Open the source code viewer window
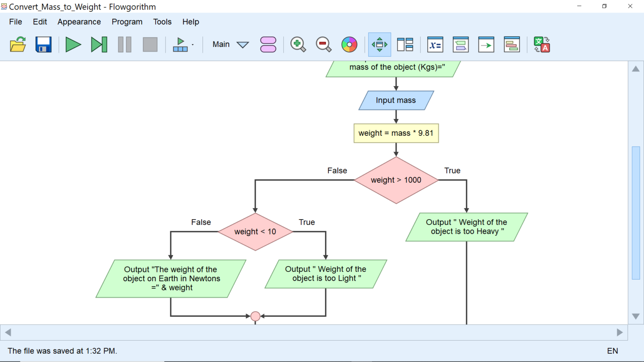Screen dimensions: 644x362 pos(486,44)
